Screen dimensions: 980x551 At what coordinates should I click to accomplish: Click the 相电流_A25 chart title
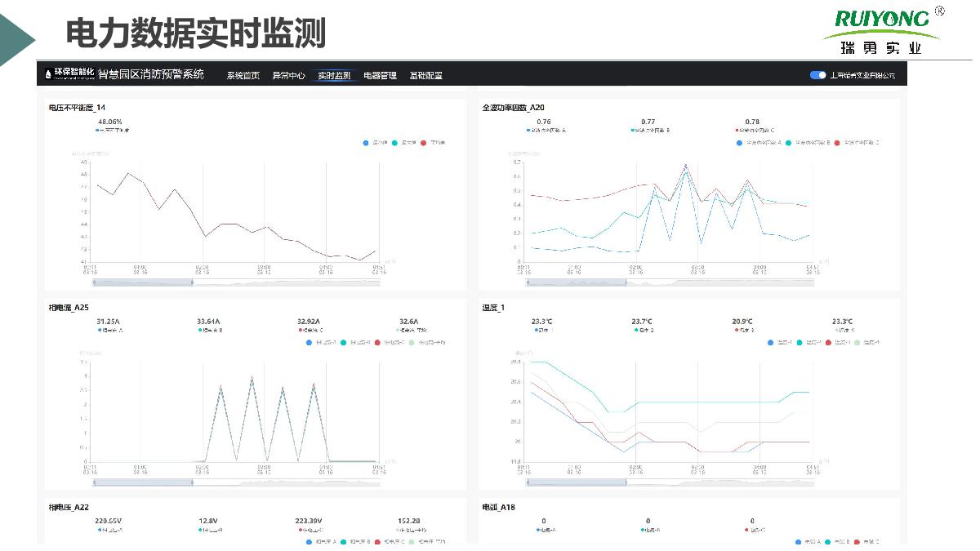coord(69,308)
